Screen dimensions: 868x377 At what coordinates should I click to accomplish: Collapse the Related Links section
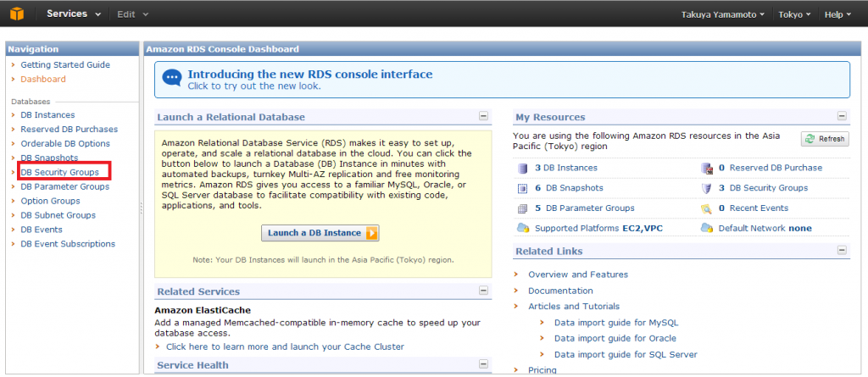coord(842,250)
